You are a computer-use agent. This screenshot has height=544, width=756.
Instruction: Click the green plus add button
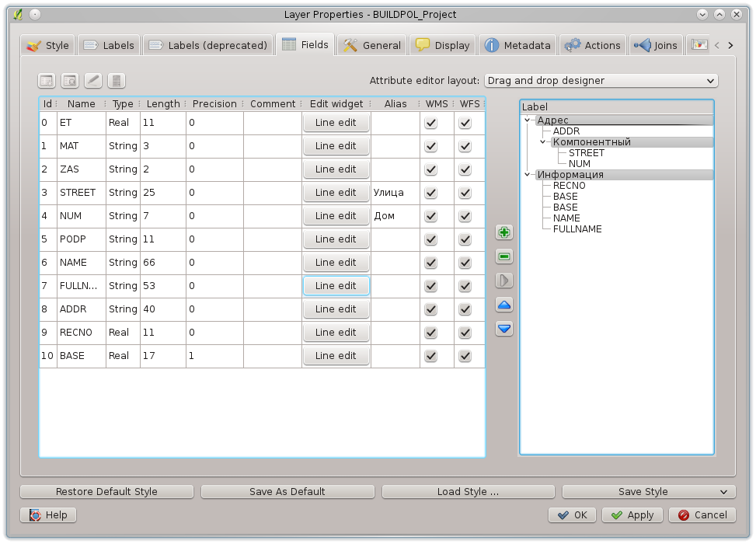504,232
